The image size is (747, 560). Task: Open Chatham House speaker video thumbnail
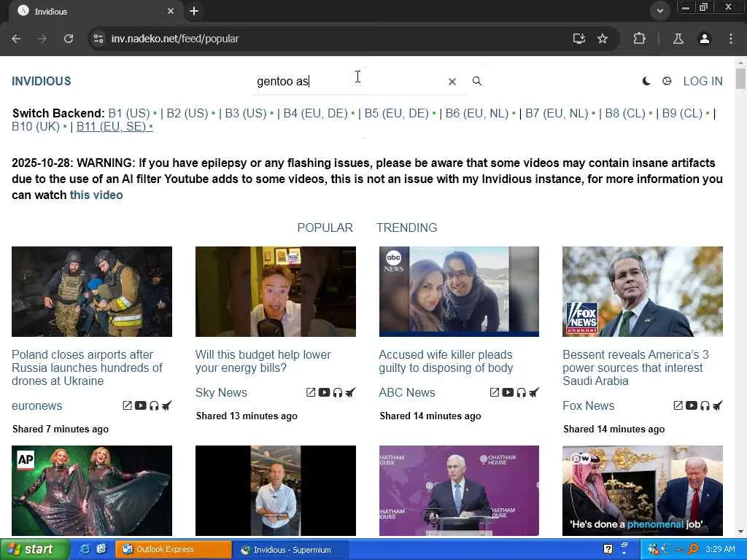pyautogui.click(x=459, y=491)
